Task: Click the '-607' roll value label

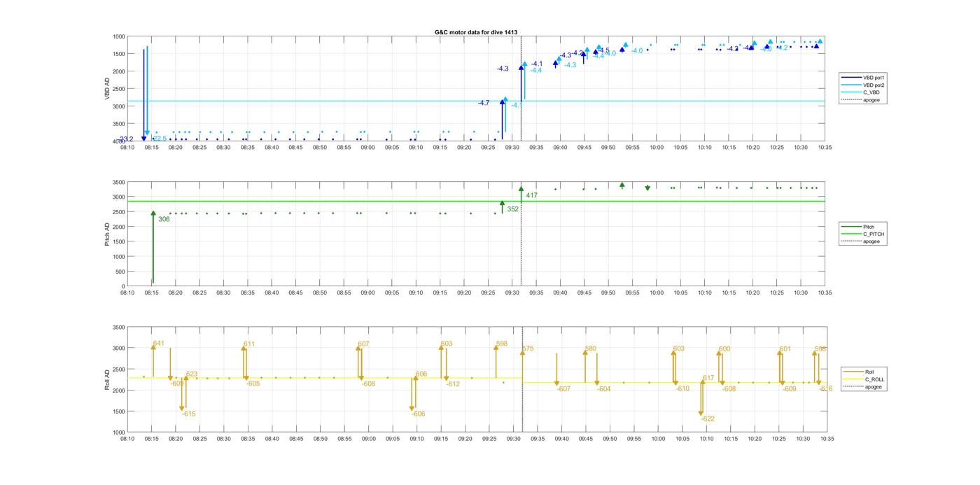Action: click(563, 388)
